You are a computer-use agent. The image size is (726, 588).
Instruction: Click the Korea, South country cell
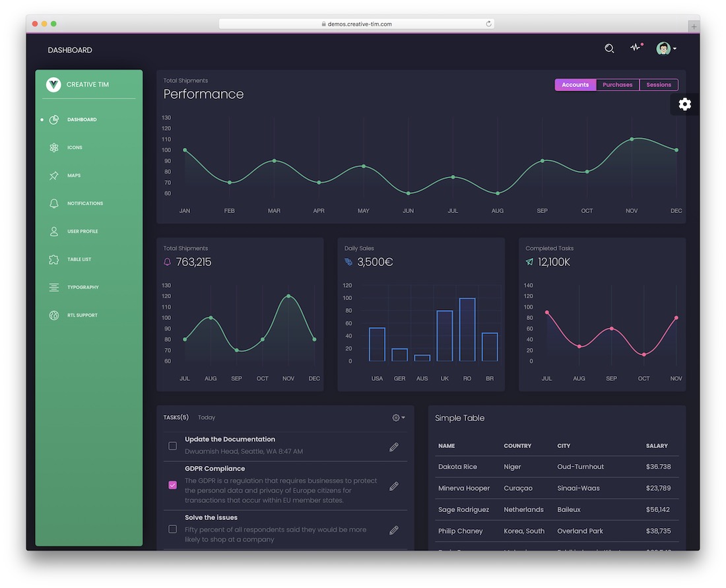pyautogui.click(x=523, y=531)
